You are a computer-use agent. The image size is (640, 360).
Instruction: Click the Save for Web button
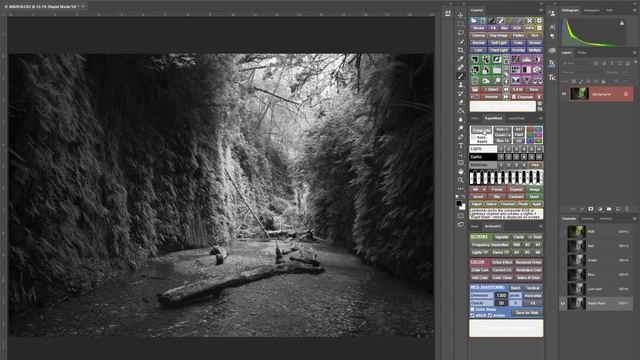coord(527,313)
